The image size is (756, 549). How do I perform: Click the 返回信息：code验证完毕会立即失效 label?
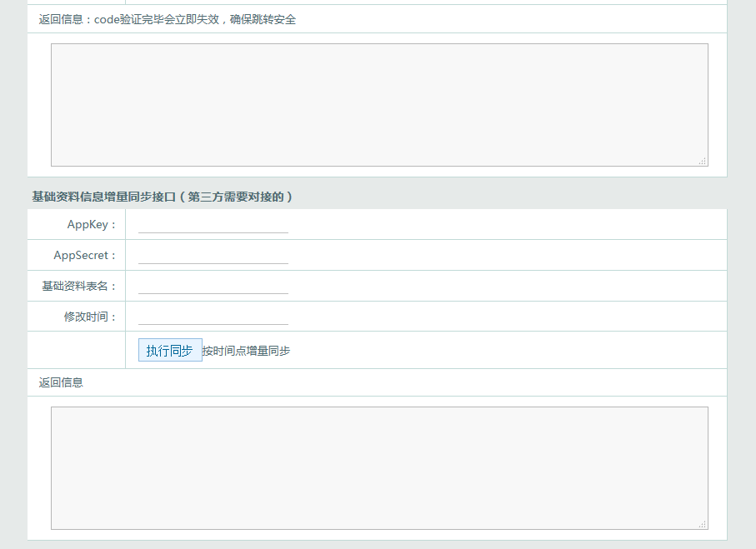point(168,19)
